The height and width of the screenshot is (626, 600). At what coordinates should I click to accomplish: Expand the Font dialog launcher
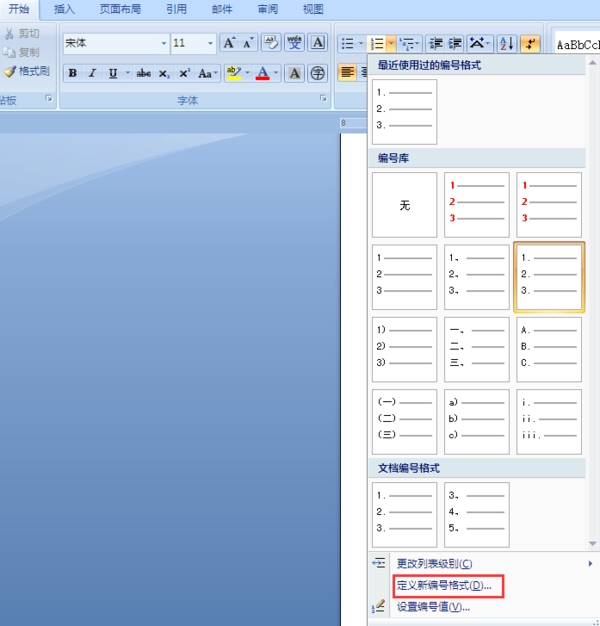pos(323,98)
